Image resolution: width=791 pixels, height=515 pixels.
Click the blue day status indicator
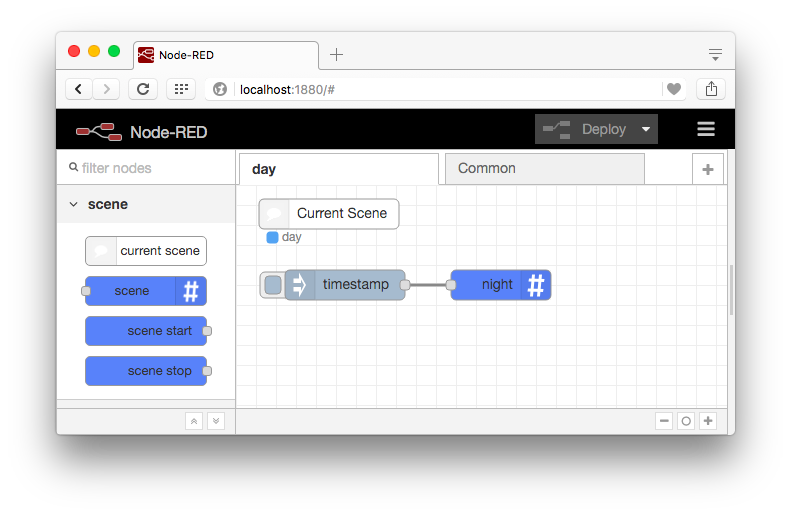point(272,237)
